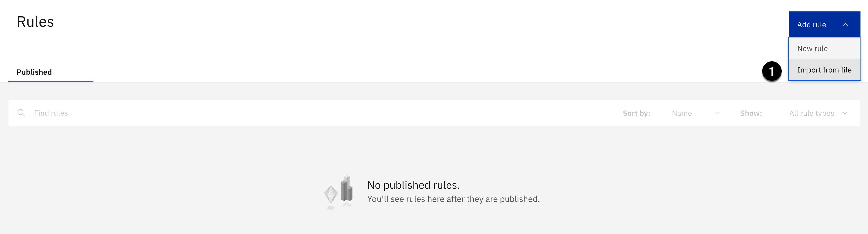Choose Import from file option
The width and height of the screenshot is (868, 234).
[x=824, y=70]
